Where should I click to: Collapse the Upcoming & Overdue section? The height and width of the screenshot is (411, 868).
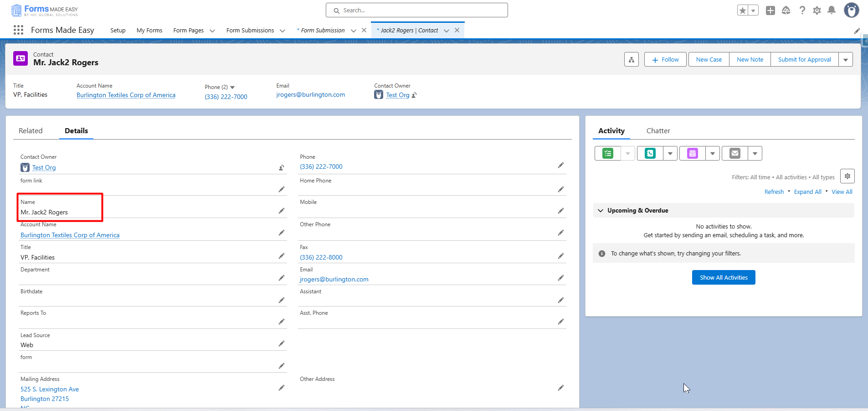click(601, 211)
